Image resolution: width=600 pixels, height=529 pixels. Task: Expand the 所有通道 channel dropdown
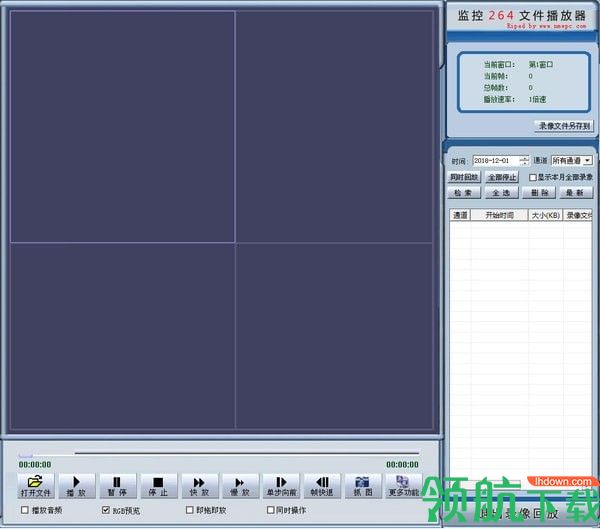click(x=588, y=160)
